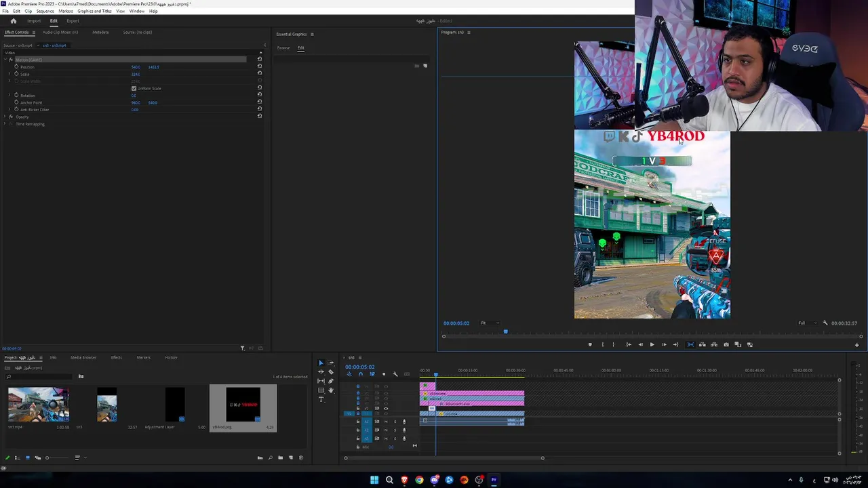Switch to the Metadata tab
Image resolution: width=868 pixels, height=488 pixels.
tap(100, 33)
